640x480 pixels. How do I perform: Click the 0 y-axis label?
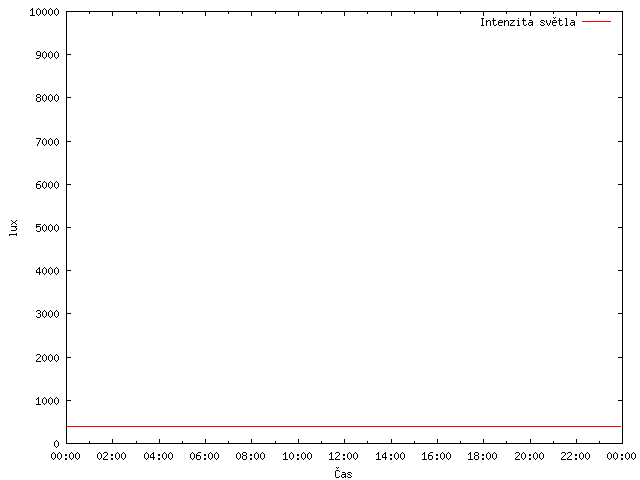pos(56,444)
